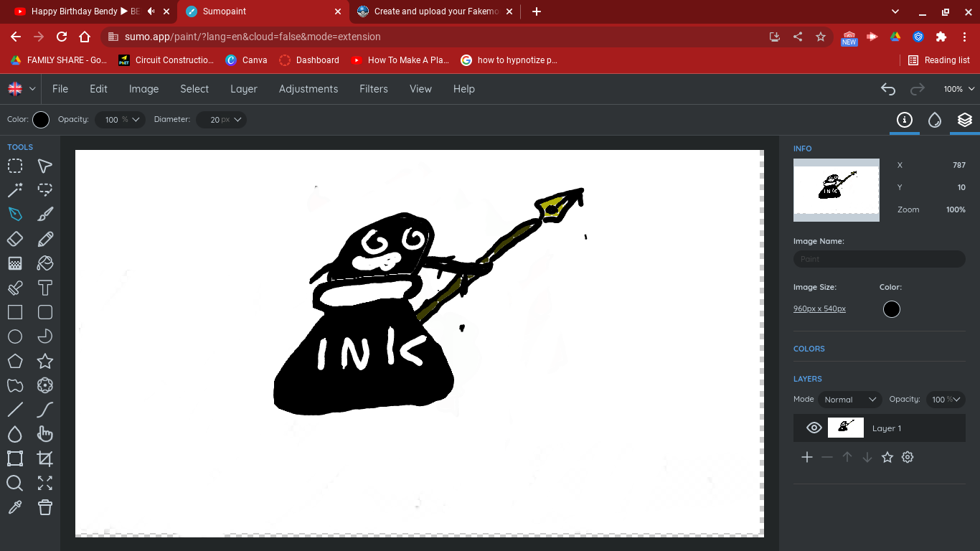Viewport: 980px width, 551px height.
Task: Add a new layer with plus button
Action: tap(807, 457)
